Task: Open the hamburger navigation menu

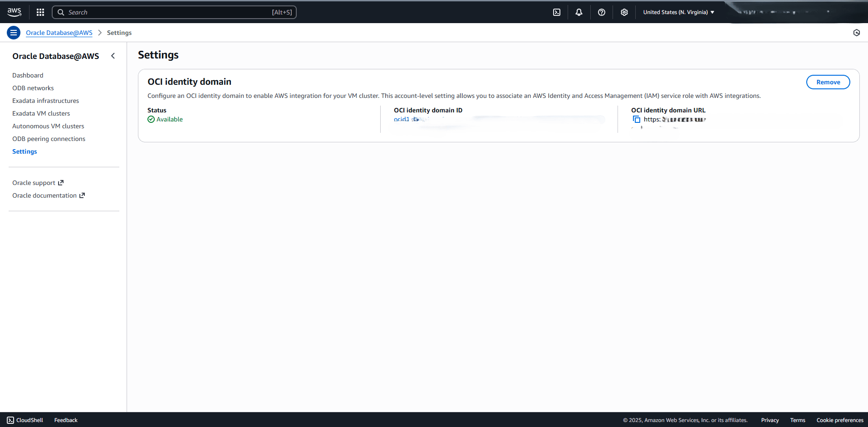Action: coord(13,32)
